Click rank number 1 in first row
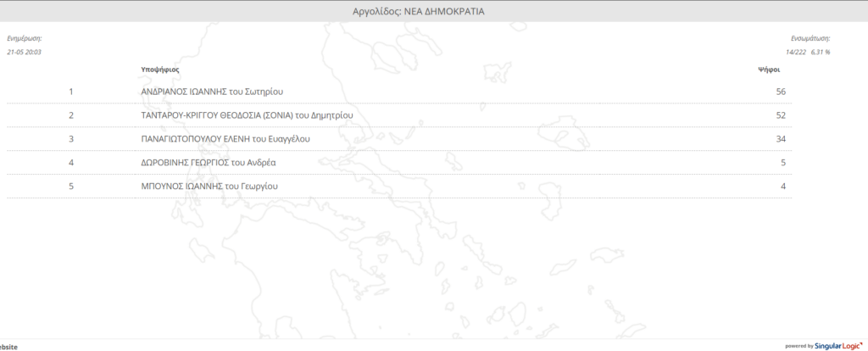This screenshot has width=868, height=351. [71, 92]
